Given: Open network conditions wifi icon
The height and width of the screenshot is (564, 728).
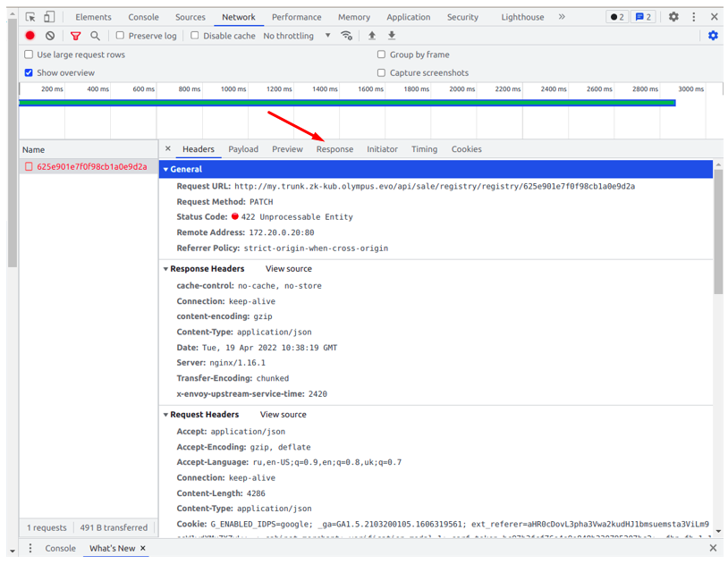Looking at the screenshot, I should pos(347,36).
